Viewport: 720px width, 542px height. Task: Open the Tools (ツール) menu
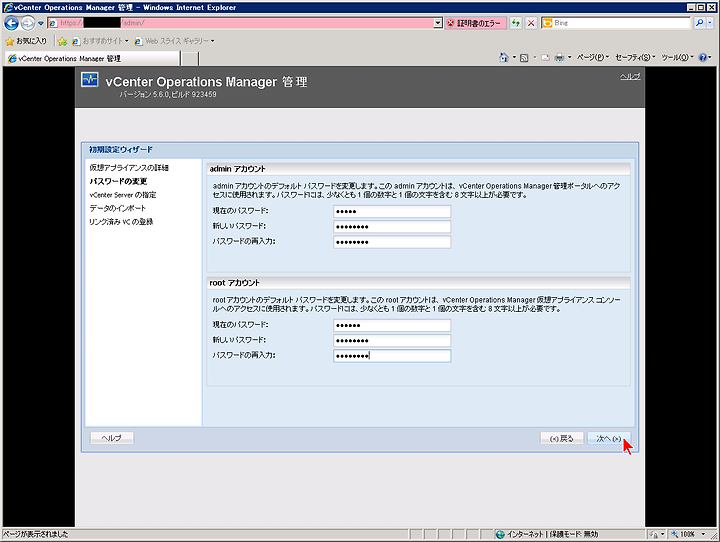click(x=677, y=57)
